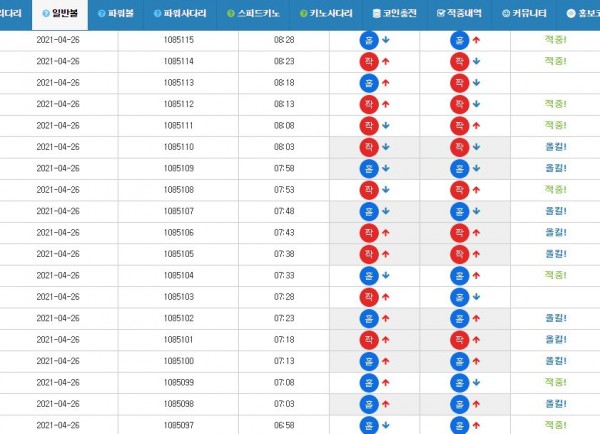Click right red 짝 badge in row 1085101
This screenshot has width=600, height=434.
460,340
